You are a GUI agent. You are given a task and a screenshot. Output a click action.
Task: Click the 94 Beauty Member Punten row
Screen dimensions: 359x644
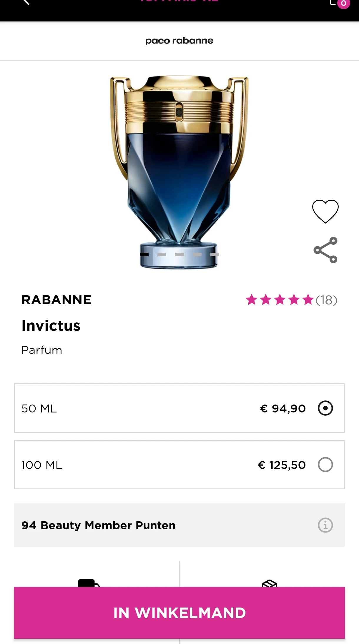99,525
